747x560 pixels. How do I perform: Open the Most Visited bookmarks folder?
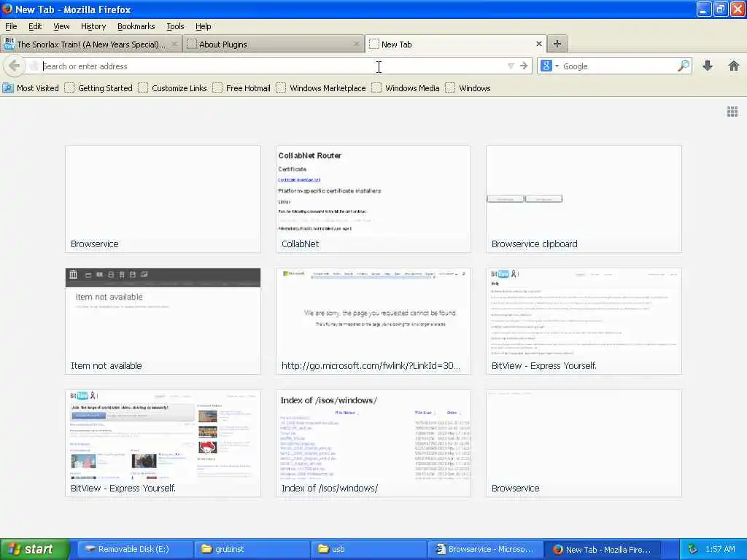[x=31, y=88]
